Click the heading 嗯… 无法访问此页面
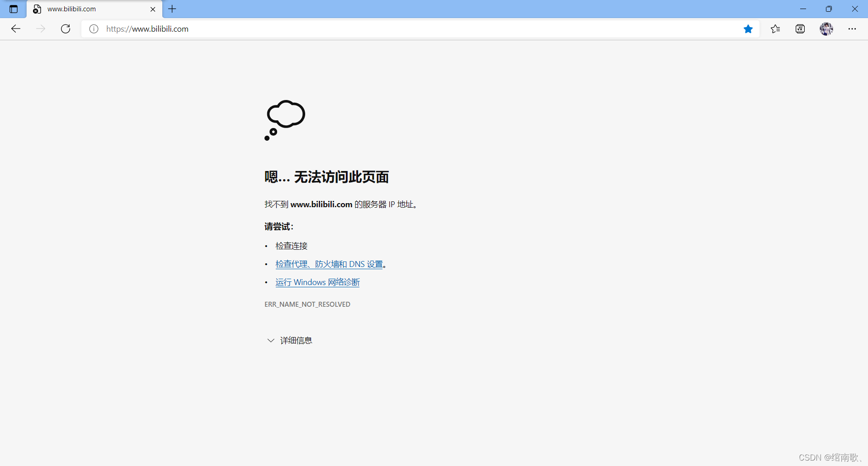Screen dimensions: 868x466 (326, 177)
